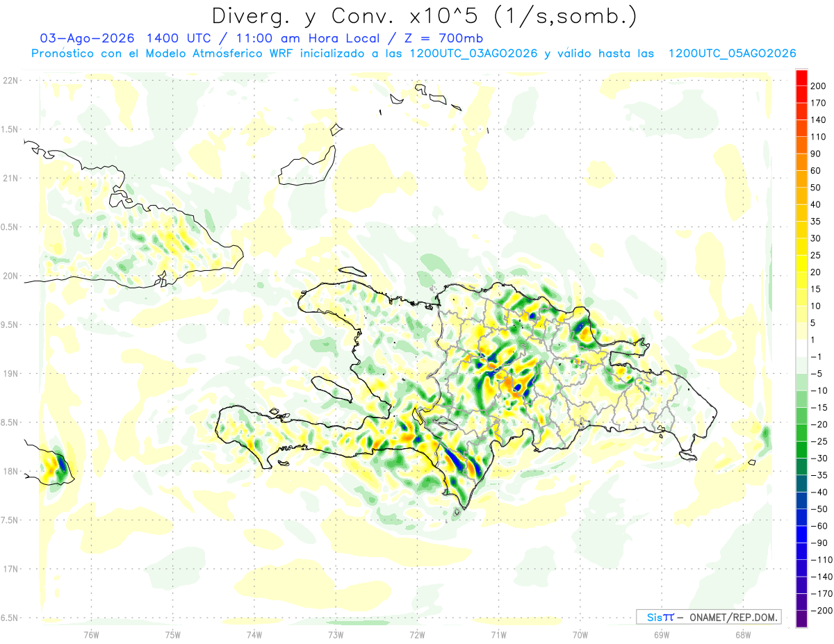
Task: Click the "90" value on the color scale
Action: 817,154
